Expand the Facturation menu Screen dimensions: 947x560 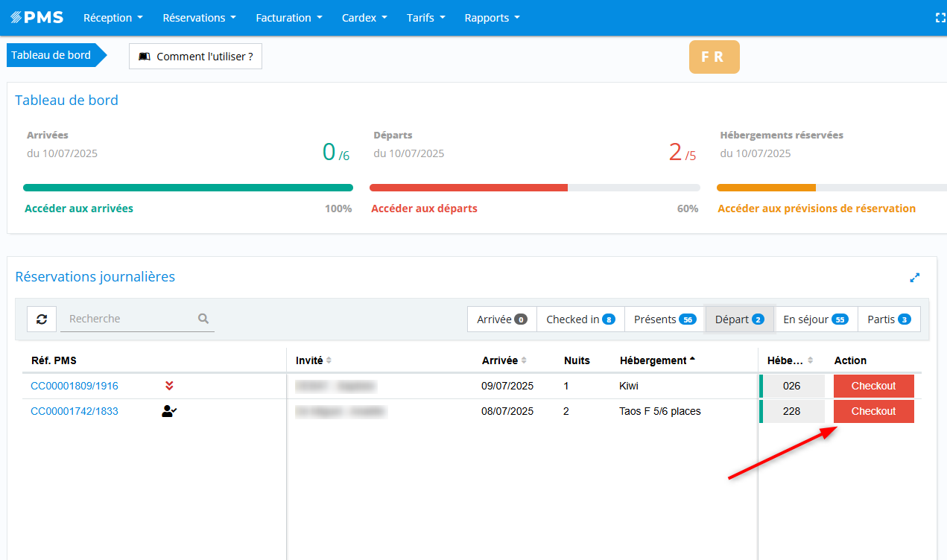click(288, 18)
